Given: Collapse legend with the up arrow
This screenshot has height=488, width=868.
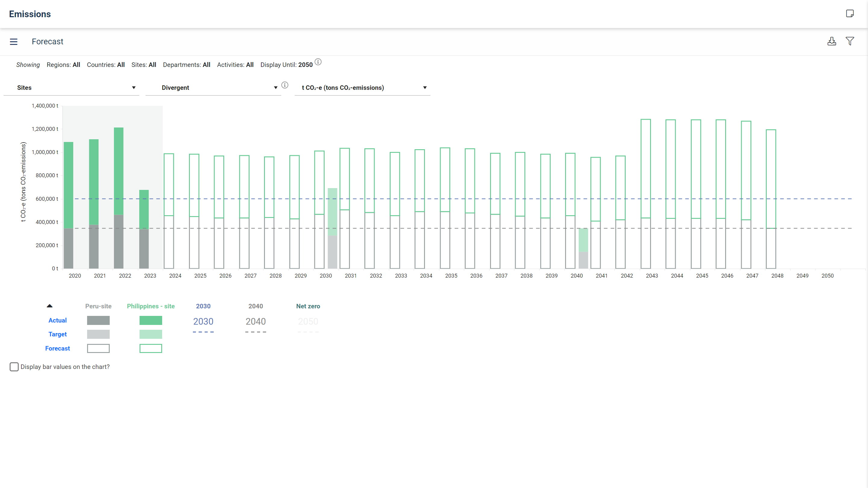Looking at the screenshot, I should click(x=49, y=306).
